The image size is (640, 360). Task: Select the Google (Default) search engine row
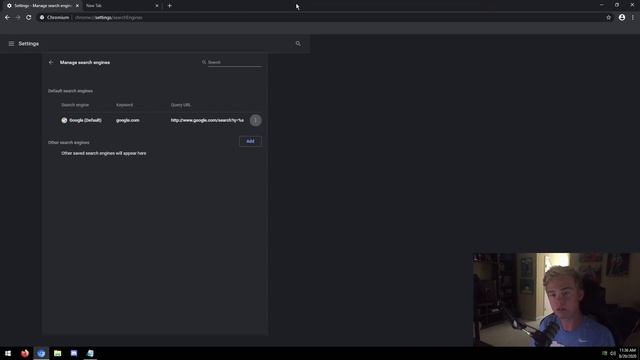[x=155, y=120]
